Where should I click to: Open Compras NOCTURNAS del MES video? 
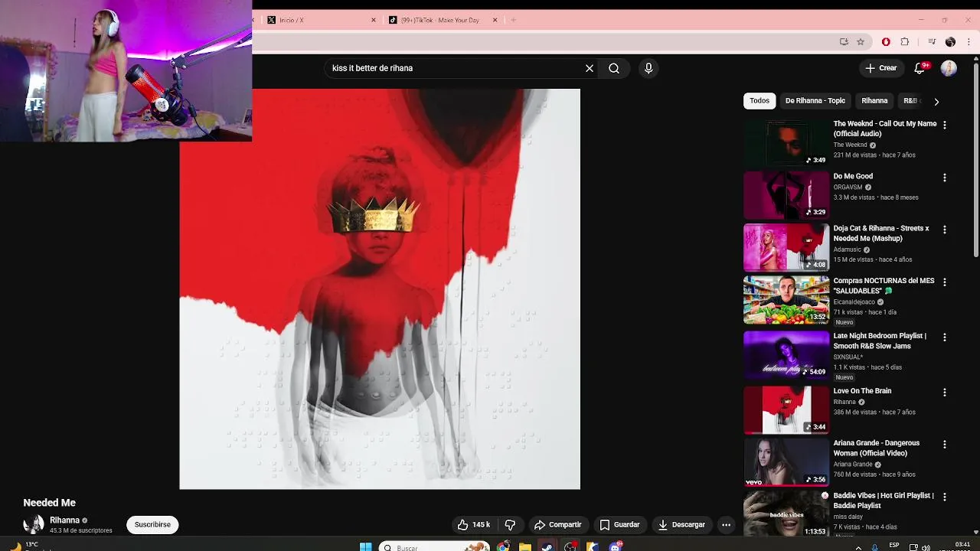pyautogui.click(x=786, y=300)
